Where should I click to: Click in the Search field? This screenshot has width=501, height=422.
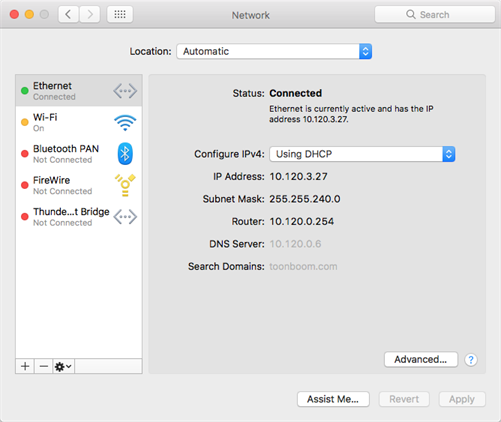(x=435, y=14)
